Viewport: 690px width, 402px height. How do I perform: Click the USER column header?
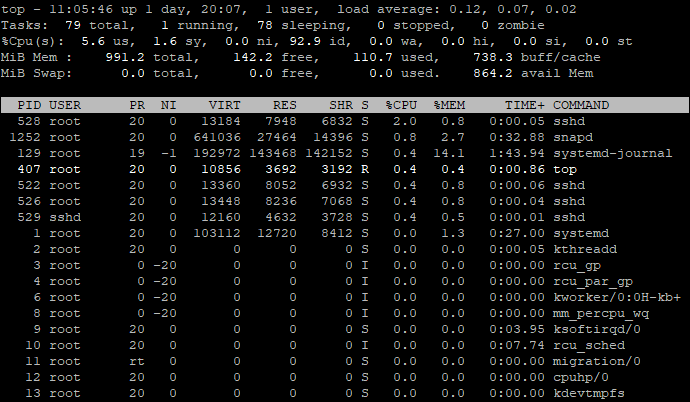pos(65,105)
